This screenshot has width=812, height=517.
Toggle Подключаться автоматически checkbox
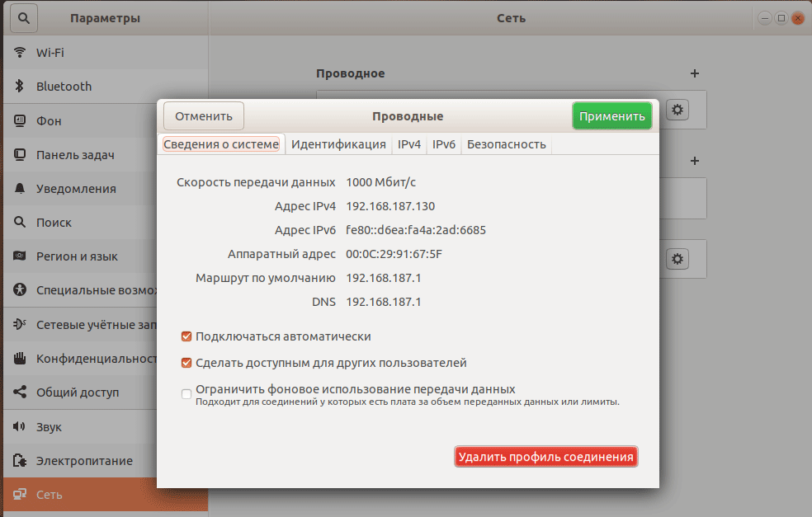[x=186, y=337]
